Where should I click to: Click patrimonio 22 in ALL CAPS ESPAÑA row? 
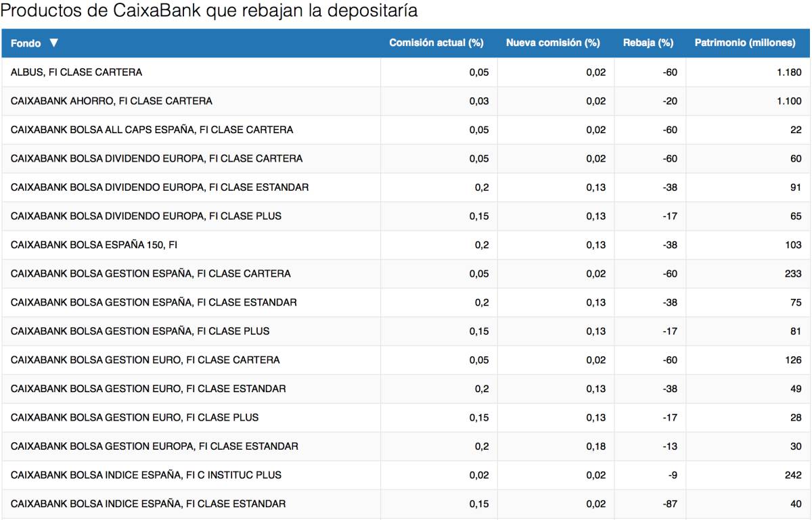click(x=796, y=130)
